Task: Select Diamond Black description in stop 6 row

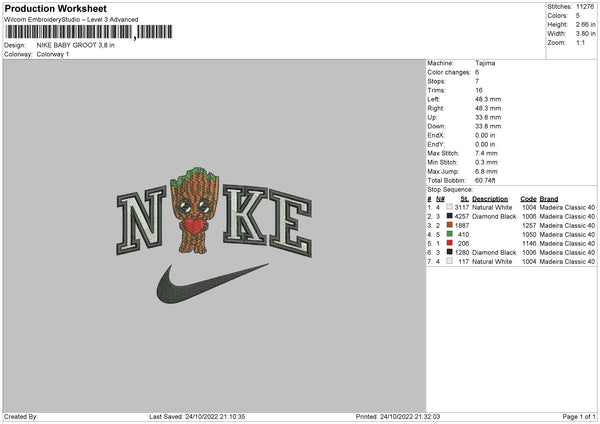Action: (x=494, y=253)
